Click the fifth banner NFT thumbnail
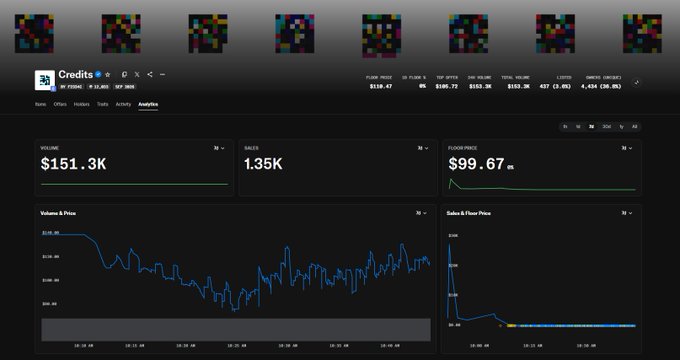The image size is (680, 360). [x=382, y=36]
